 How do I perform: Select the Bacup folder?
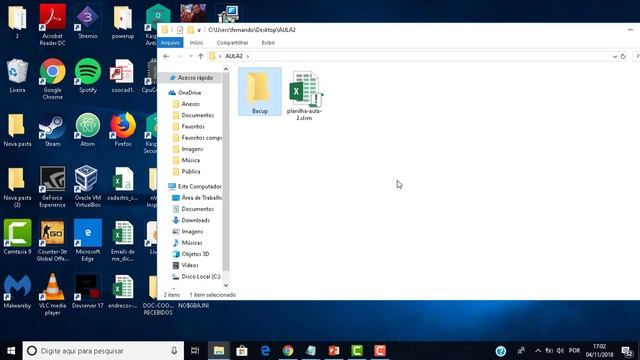(x=260, y=92)
